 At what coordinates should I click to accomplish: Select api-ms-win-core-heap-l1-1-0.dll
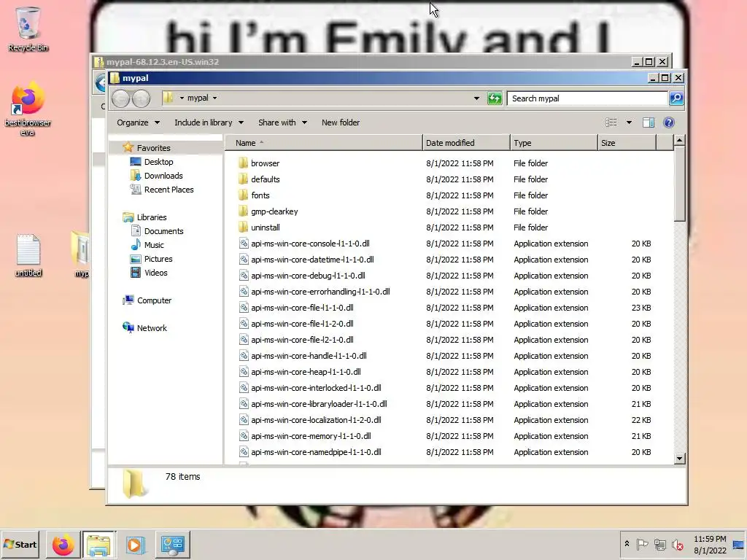click(x=306, y=372)
